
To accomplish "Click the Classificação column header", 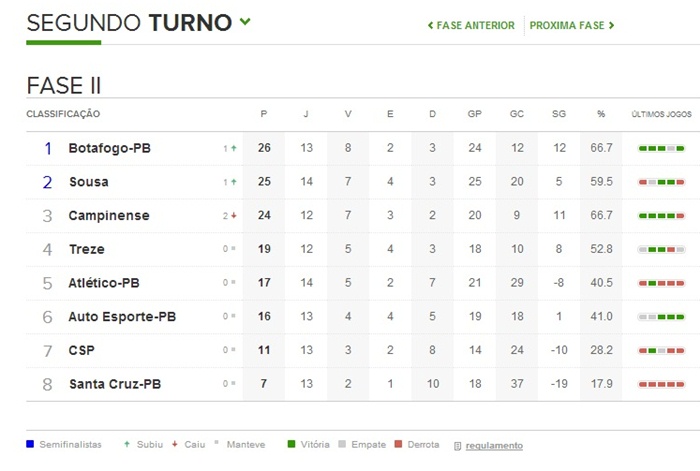I will point(63,114).
